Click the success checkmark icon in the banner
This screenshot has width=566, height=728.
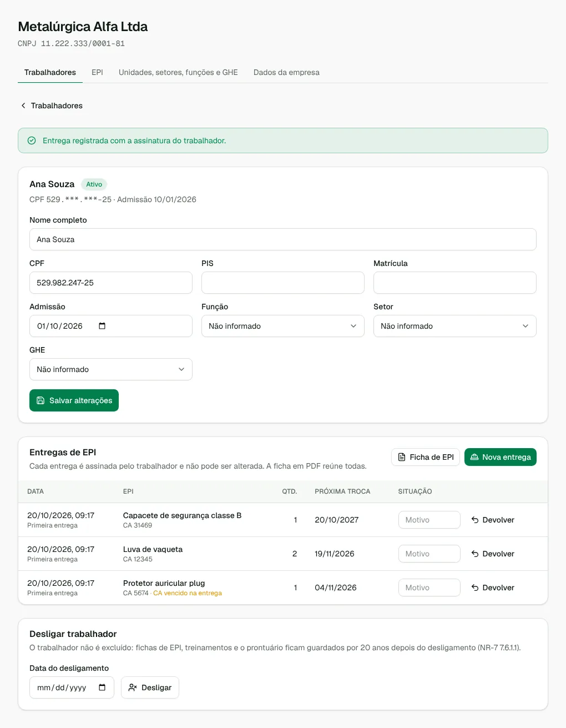[x=32, y=140]
